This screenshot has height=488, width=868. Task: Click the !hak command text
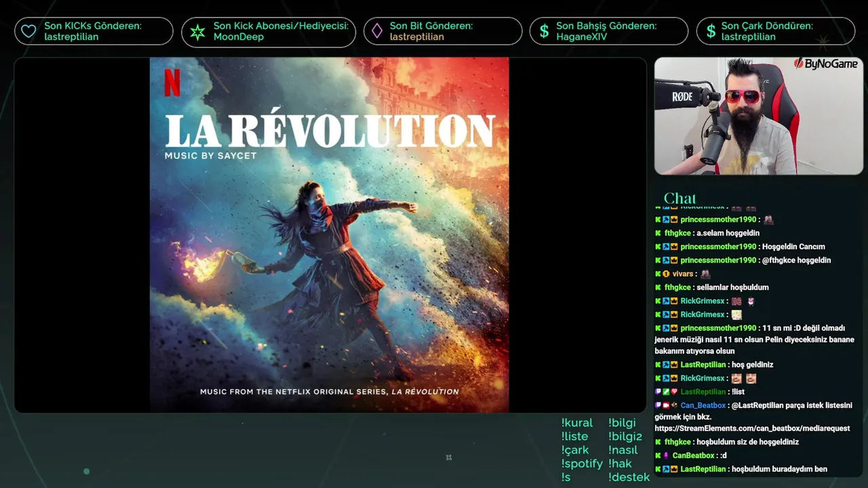tap(620, 464)
